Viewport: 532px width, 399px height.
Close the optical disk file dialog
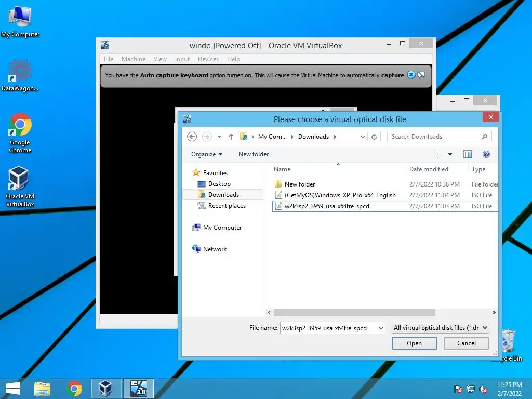pyautogui.click(x=490, y=117)
